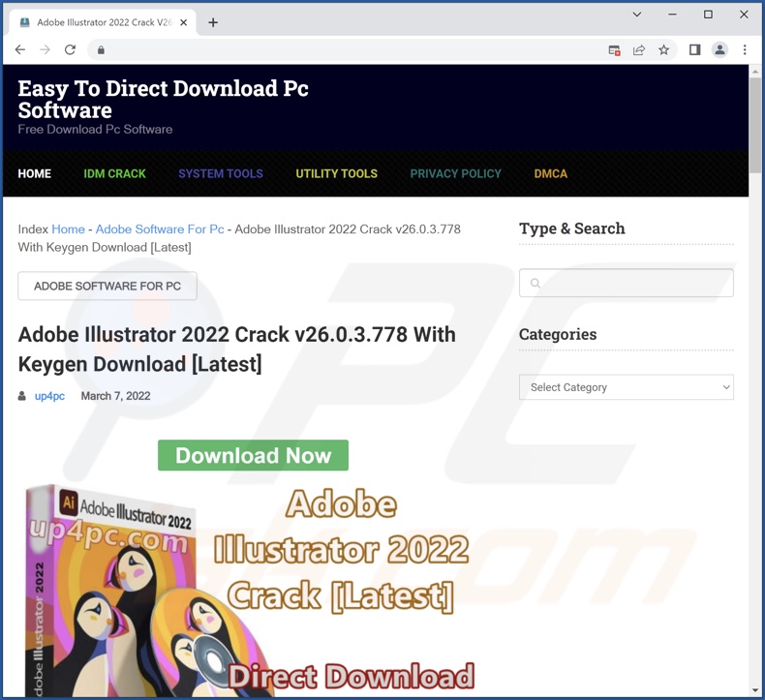765x700 pixels.
Task: Open the IDM CRACK menu item
Action: [x=114, y=173]
